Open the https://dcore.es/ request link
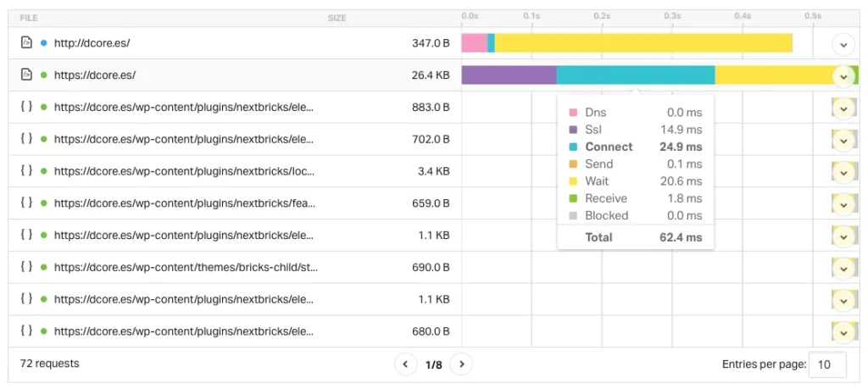Viewport: 868px width, 389px height. point(95,75)
